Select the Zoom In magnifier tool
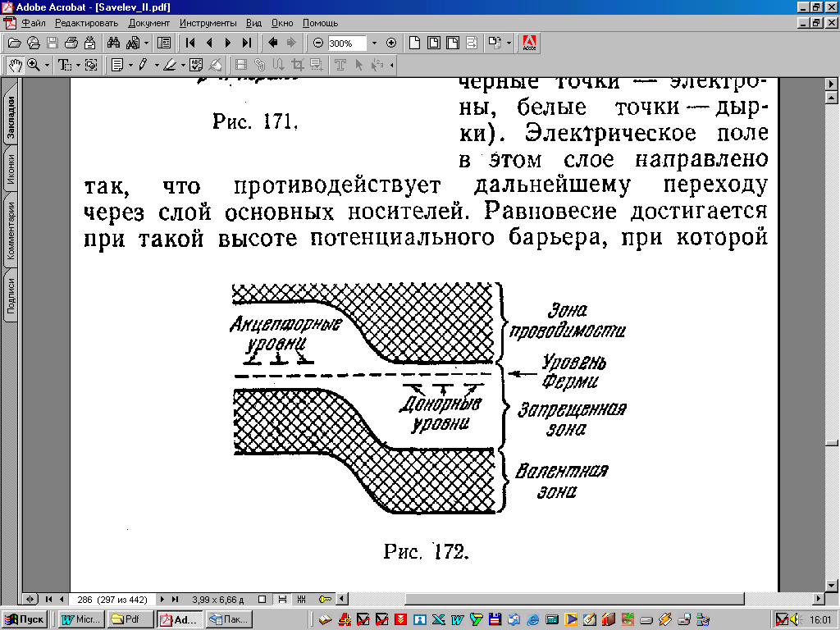This screenshot has width=840, height=630. [x=34, y=66]
